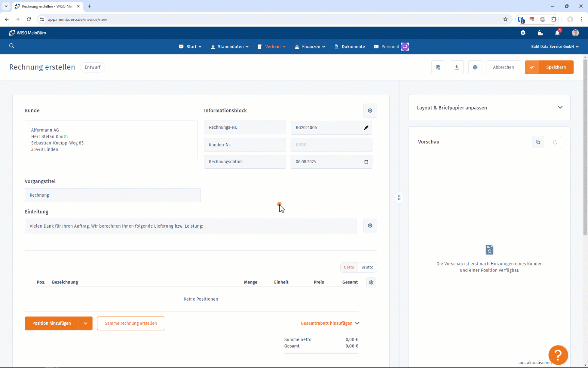The height and width of the screenshot is (368, 588).
Task: Open the notifications bell
Action: pyautogui.click(x=557, y=33)
